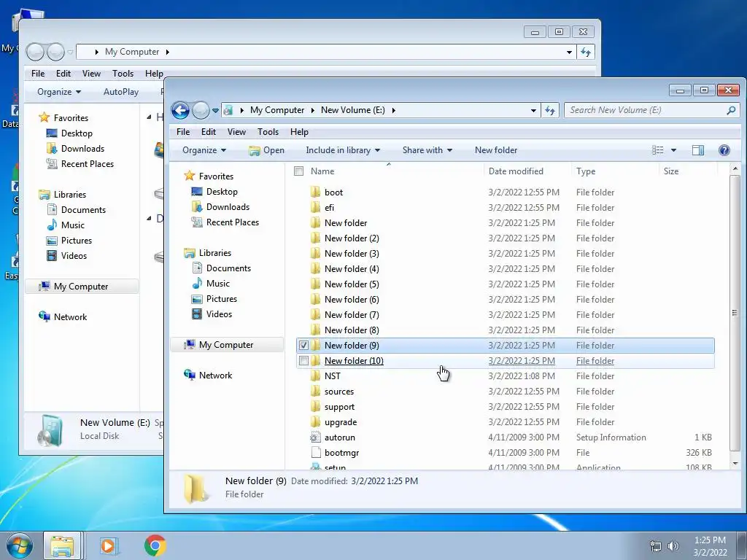
Task: Click the Open button in the toolbar
Action: (x=267, y=150)
